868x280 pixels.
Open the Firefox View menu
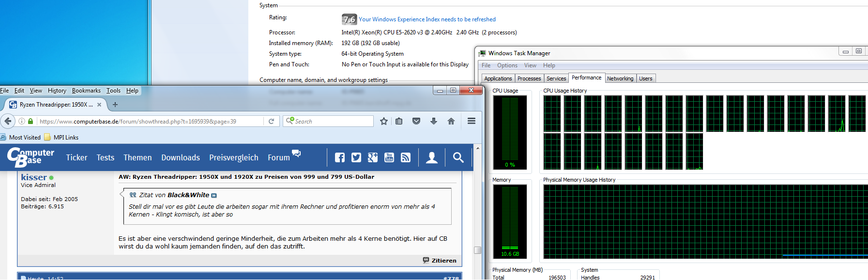click(x=36, y=91)
